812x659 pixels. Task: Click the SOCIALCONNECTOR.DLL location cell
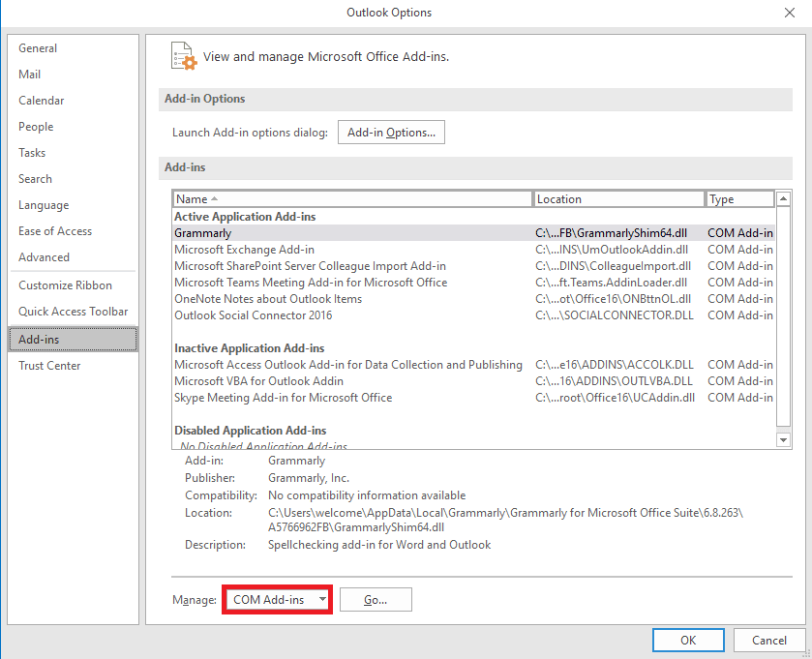[x=615, y=315]
